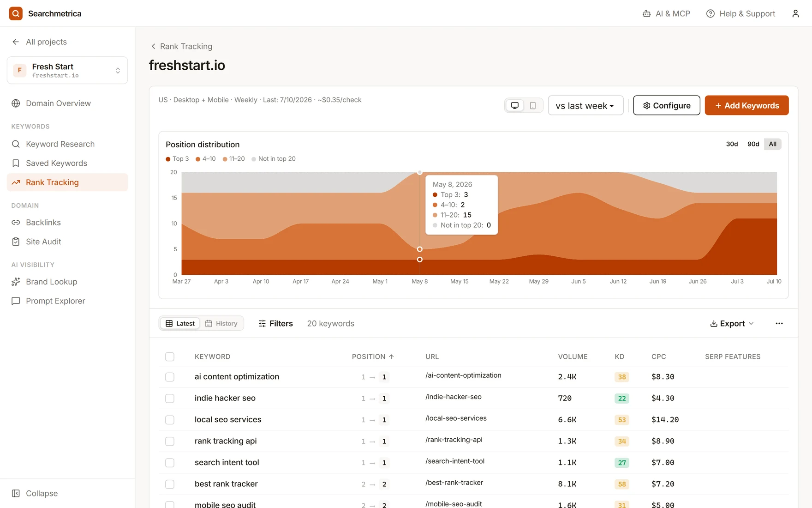Check the ai content optimization row
The height and width of the screenshot is (508, 812).
[170, 377]
